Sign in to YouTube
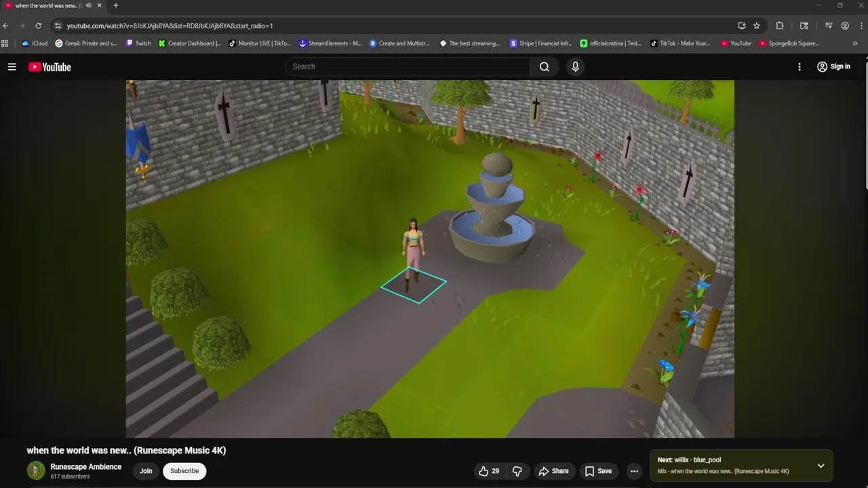Image resolution: width=868 pixels, height=488 pixels. (x=833, y=66)
